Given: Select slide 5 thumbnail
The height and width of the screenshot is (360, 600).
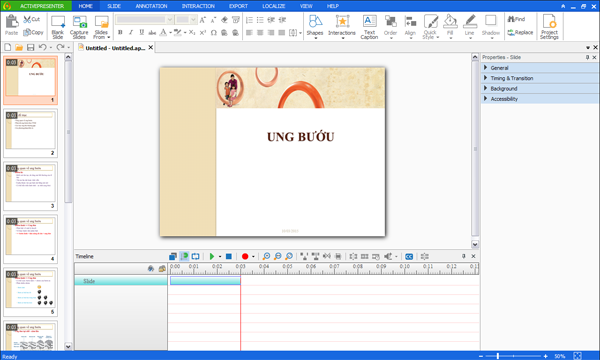Looking at the screenshot, I should click(x=31, y=292).
